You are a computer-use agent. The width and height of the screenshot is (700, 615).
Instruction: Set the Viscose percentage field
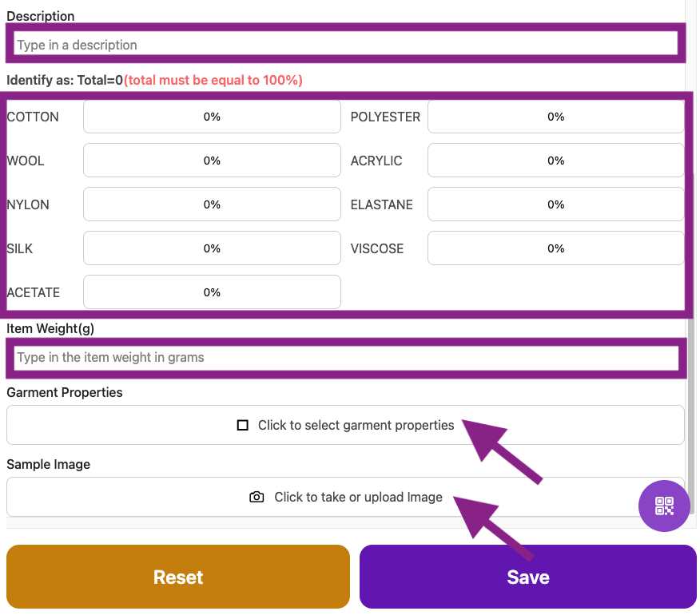click(x=555, y=248)
